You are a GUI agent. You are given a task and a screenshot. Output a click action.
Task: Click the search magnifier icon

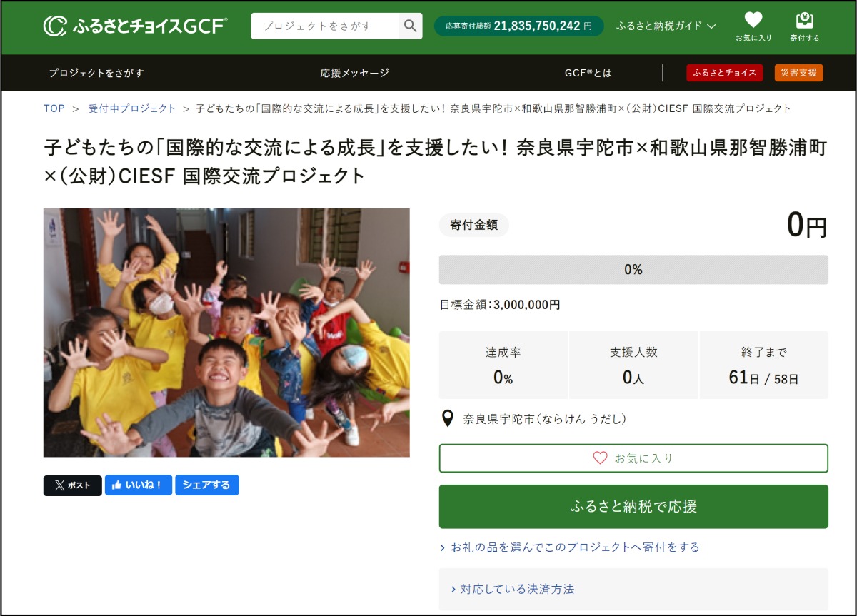coord(410,26)
